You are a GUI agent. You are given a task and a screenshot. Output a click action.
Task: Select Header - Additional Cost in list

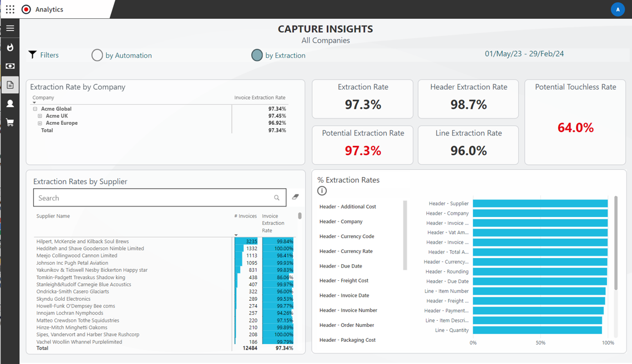(x=347, y=206)
